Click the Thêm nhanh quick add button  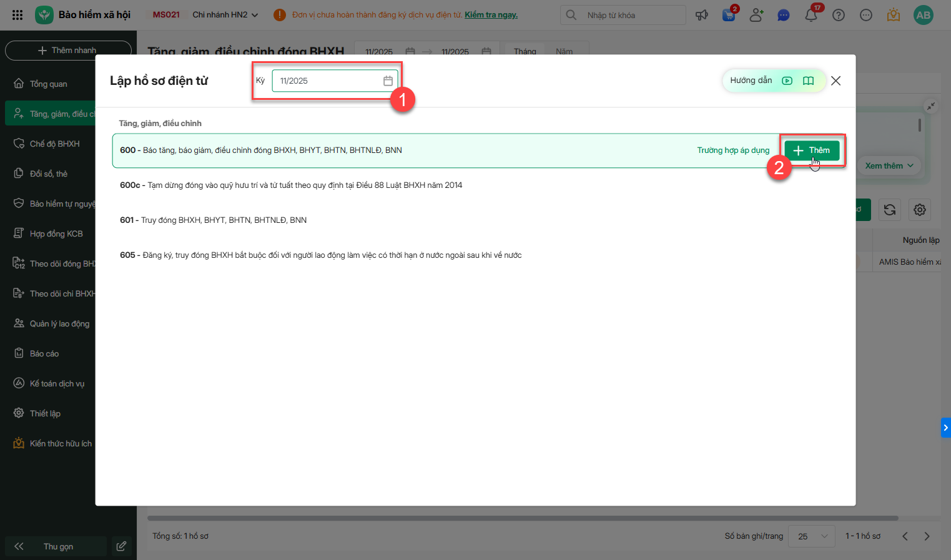tap(68, 51)
